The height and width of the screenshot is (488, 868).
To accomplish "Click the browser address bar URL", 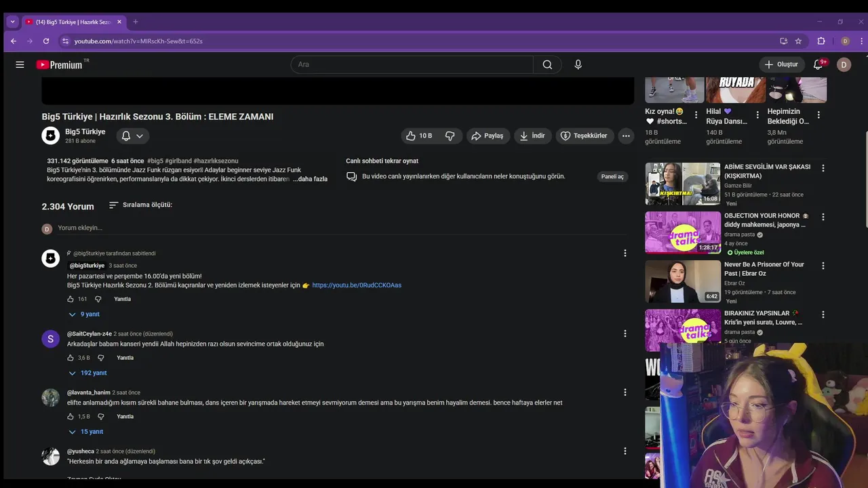I will click(138, 41).
